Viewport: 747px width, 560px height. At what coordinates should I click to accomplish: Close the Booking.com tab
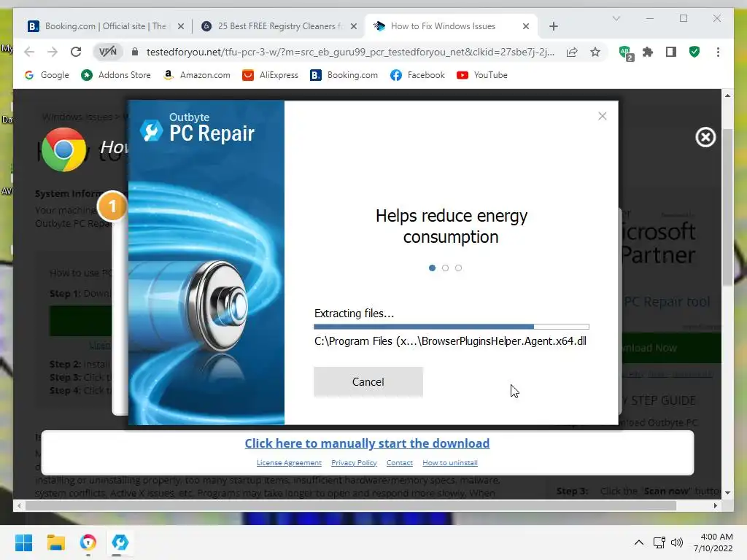coord(181,26)
